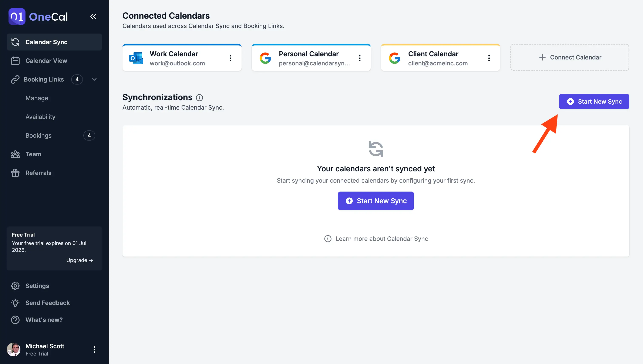This screenshot has width=643, height=364.
Task: Collapse the sidebar with the double-chevron
Action: pos(93,17)
